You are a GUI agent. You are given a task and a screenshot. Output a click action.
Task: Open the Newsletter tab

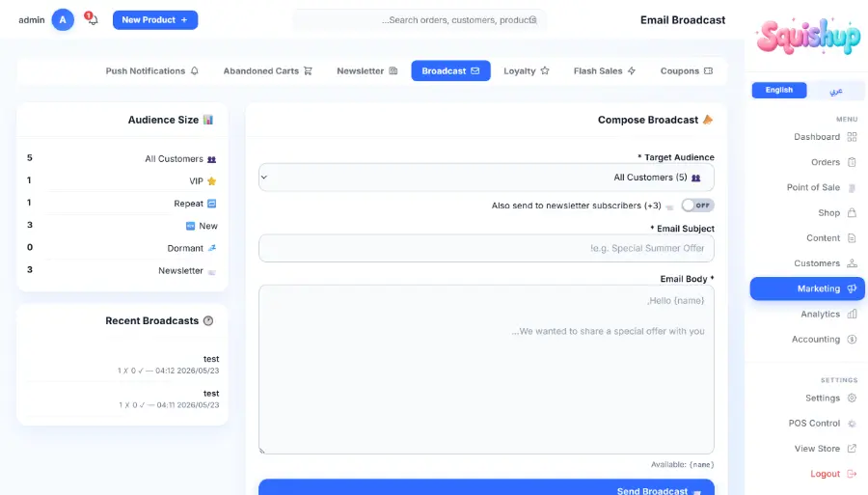point(367,70)
